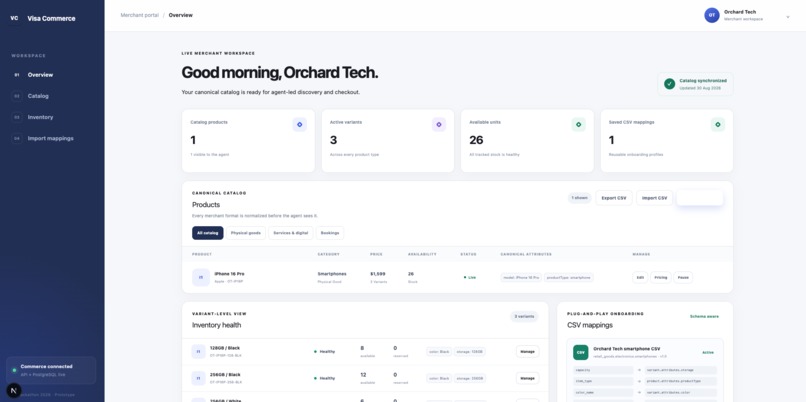
Task: Select the Physical goods filter tab
Action: point(246,233)
